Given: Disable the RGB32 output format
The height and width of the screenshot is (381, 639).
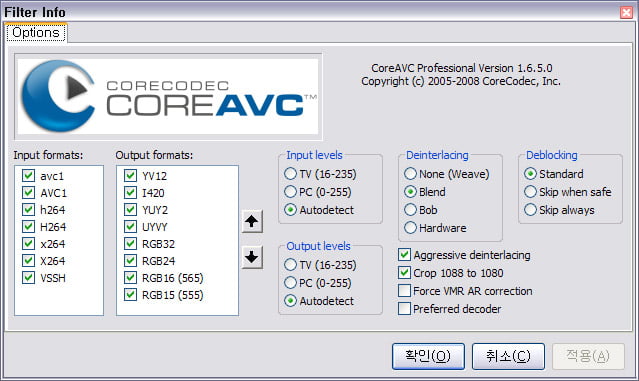Looking at the screenshot, I should click(130, 244).
